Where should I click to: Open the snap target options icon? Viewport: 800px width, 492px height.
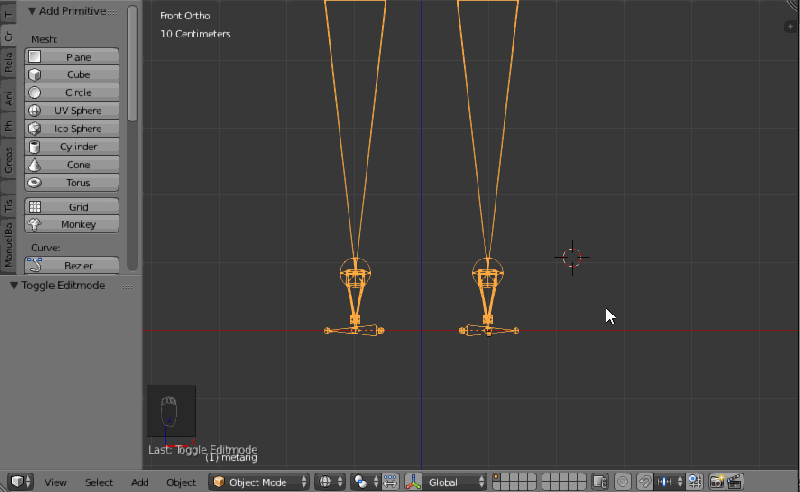click(694, 482)
